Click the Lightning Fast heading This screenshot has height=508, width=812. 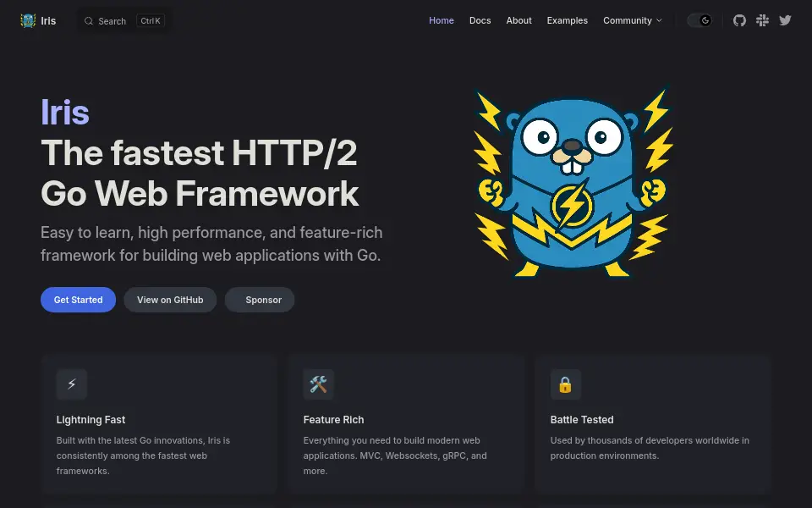click(91, 420)
